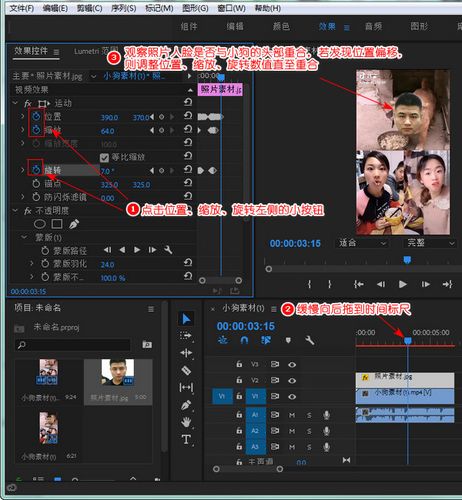
Task: Collapse the 蒙版(1) group
Action: (24, 237)
